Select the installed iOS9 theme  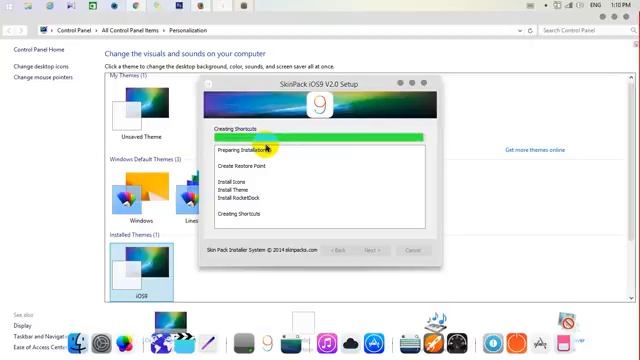coord(142,272)
